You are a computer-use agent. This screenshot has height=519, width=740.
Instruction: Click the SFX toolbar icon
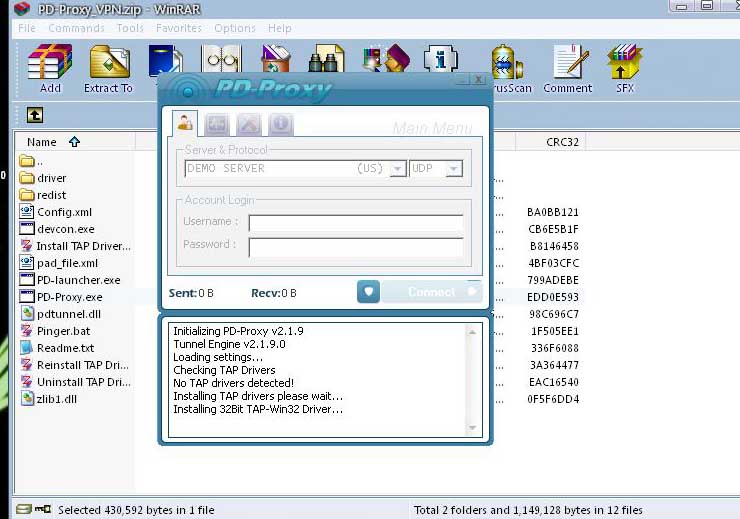pos(625,68)
